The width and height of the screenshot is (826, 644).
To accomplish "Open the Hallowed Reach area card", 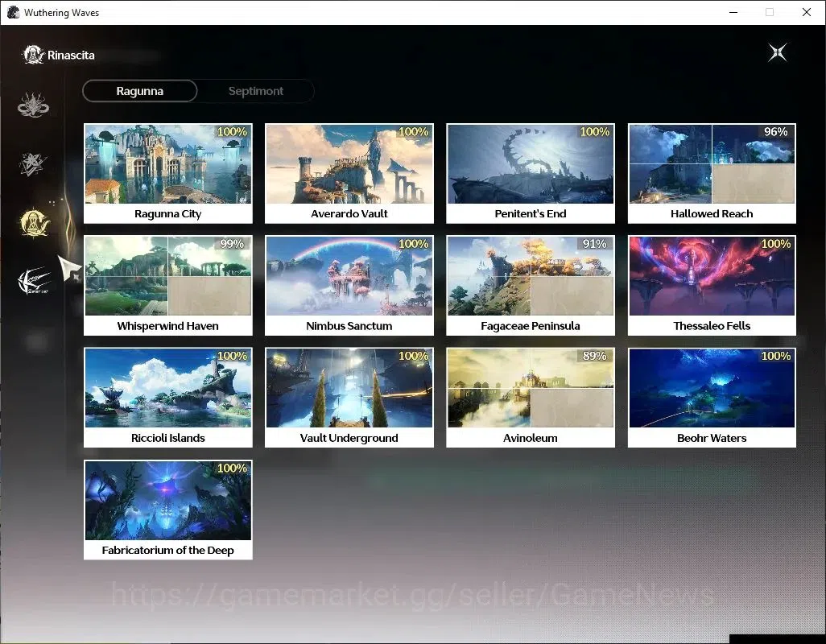I will tap(712, 173).
